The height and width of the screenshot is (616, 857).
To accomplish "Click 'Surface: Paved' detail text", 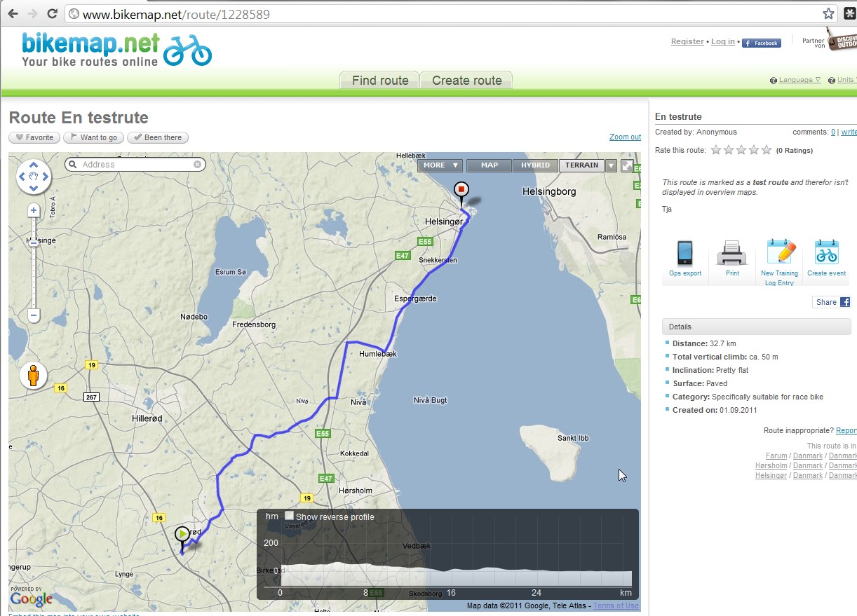I will pos(700,383).
